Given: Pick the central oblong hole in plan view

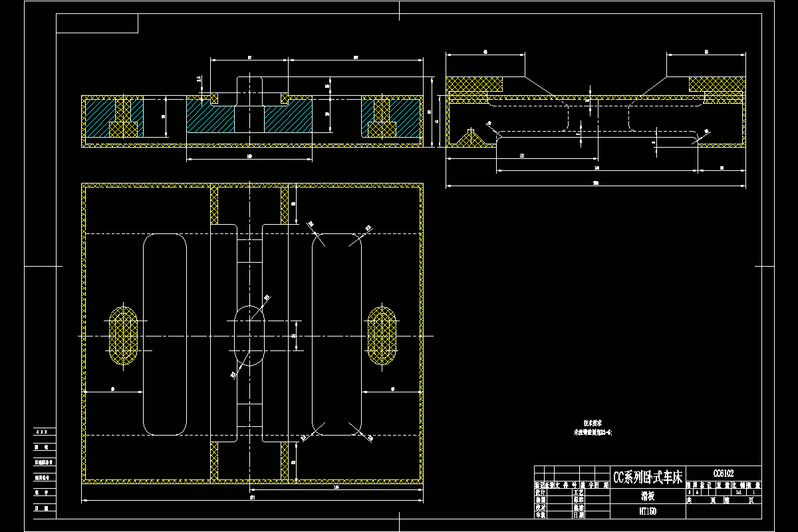Looking at the screenshot, I should pyautogui.click(x=249, y=336).
